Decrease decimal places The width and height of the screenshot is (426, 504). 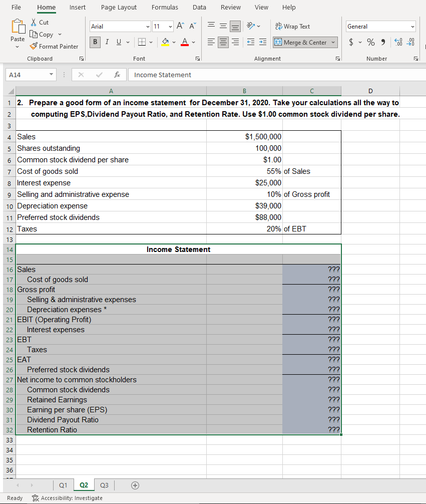click(410, 42)
